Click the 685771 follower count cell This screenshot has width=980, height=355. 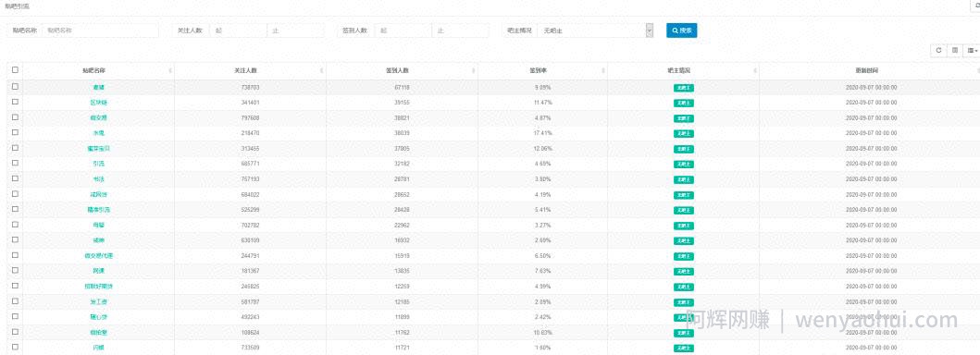[x=250, y=164]
